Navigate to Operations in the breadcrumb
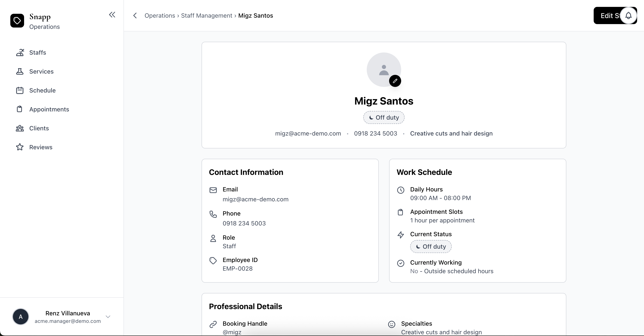The width and height of the screenshot is (644, 336). pos(160,15)
